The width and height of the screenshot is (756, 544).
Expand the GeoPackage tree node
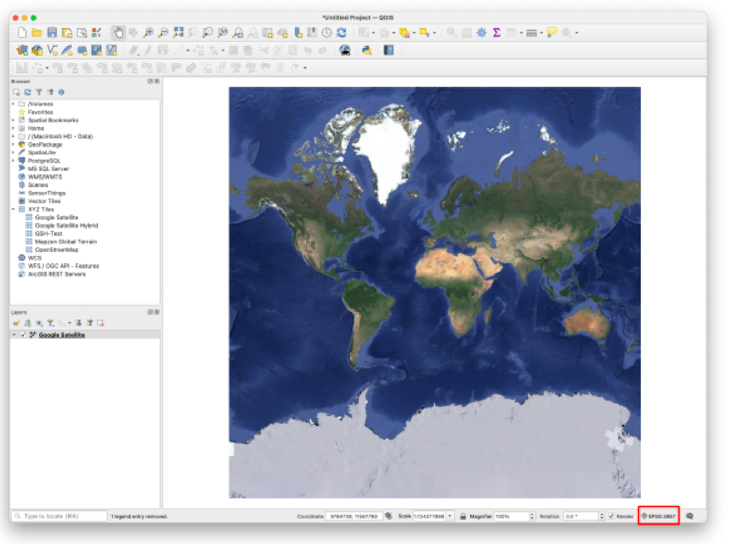(13, 144)
